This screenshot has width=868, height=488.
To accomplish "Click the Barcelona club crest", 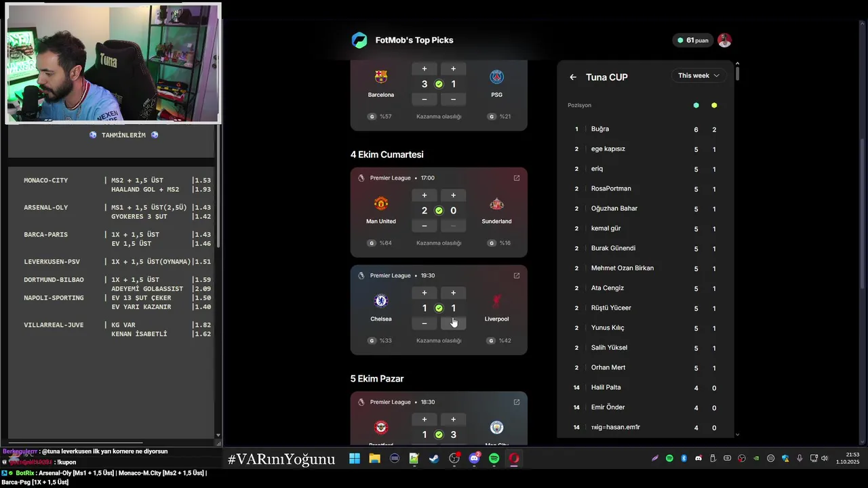I will tap(381, 77).
